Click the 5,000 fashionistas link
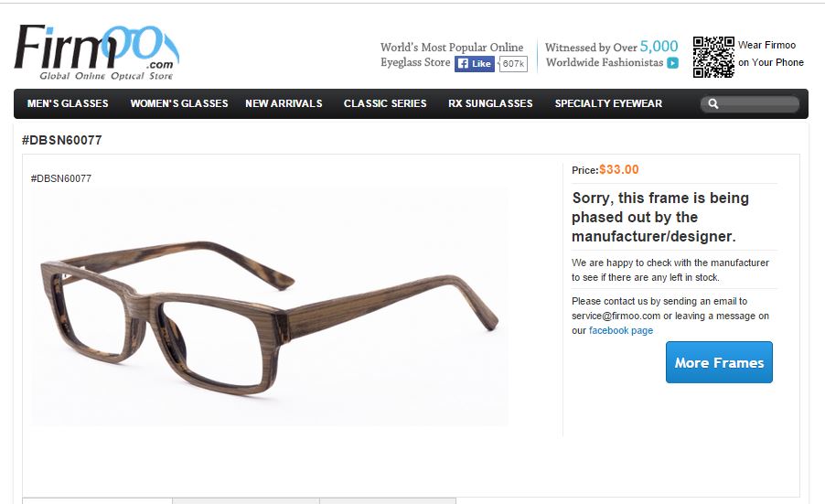Screen dimensions: 825x504 tap(659, 47)
